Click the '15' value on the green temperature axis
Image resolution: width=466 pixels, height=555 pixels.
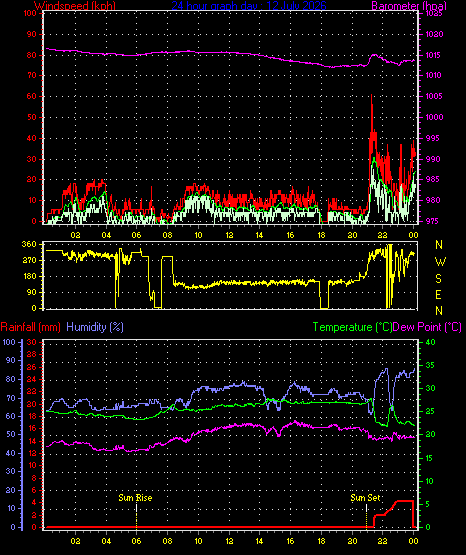click(x=430, y=458)
